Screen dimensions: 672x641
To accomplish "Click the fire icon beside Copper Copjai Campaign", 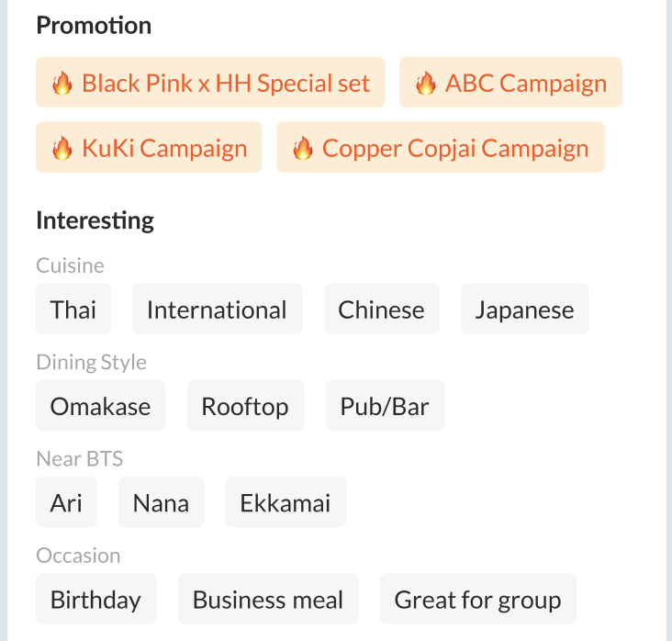I will point(302,149).
